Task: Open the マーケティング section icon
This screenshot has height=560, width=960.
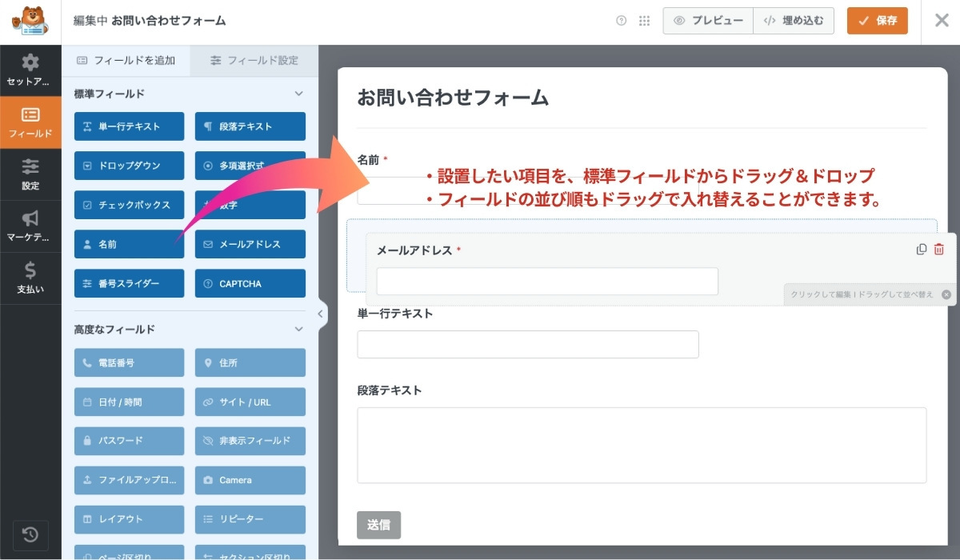Action: click(30, 226)
